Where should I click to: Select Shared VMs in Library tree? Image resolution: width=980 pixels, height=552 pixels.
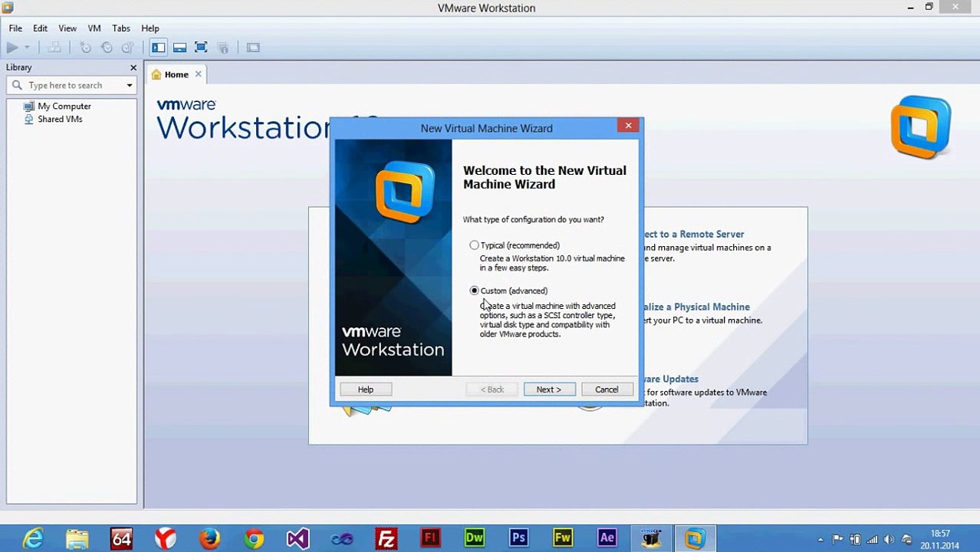tap(60, 119)
